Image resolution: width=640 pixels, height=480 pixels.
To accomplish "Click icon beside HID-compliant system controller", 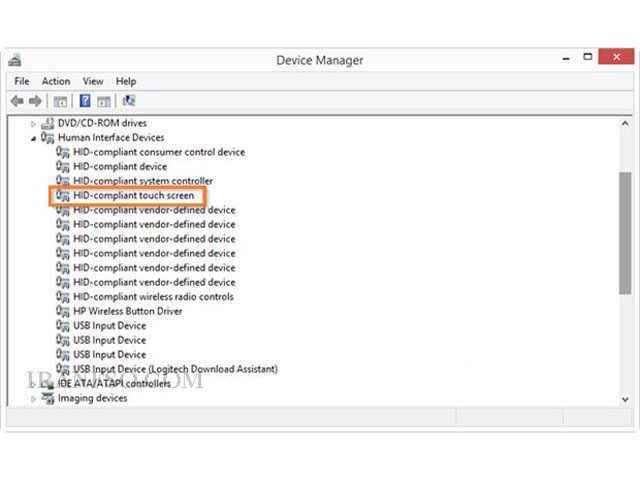I will 63,181.
